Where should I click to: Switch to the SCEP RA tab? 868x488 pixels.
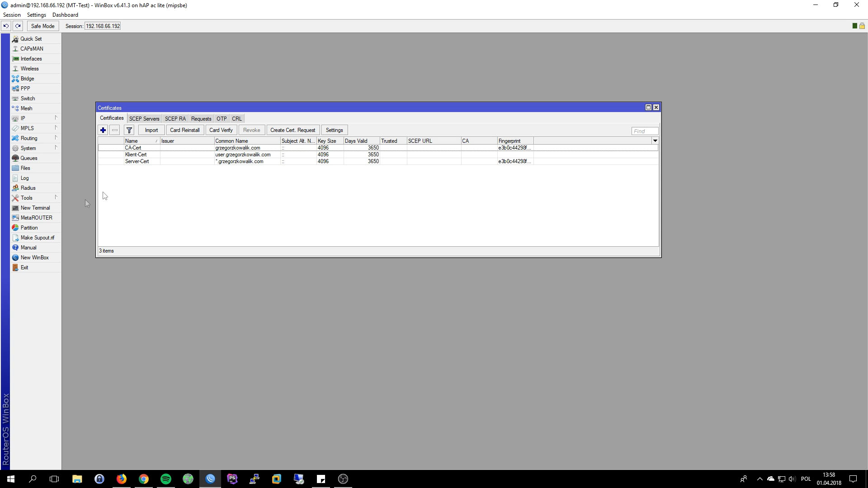pos(175,119)
